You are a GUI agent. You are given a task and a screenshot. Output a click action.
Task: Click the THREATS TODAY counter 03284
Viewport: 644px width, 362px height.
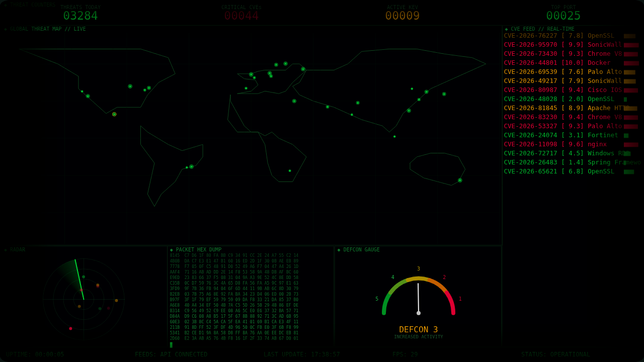80,16
